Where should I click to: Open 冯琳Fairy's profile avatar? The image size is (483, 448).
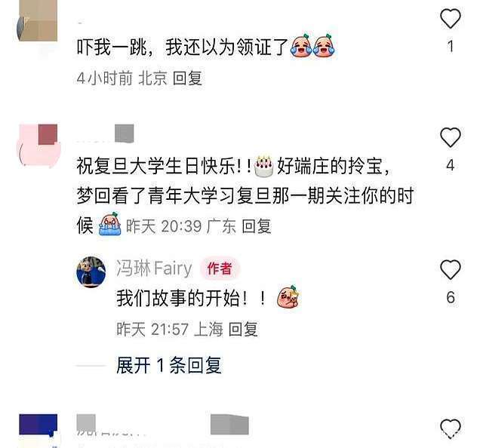91,272
